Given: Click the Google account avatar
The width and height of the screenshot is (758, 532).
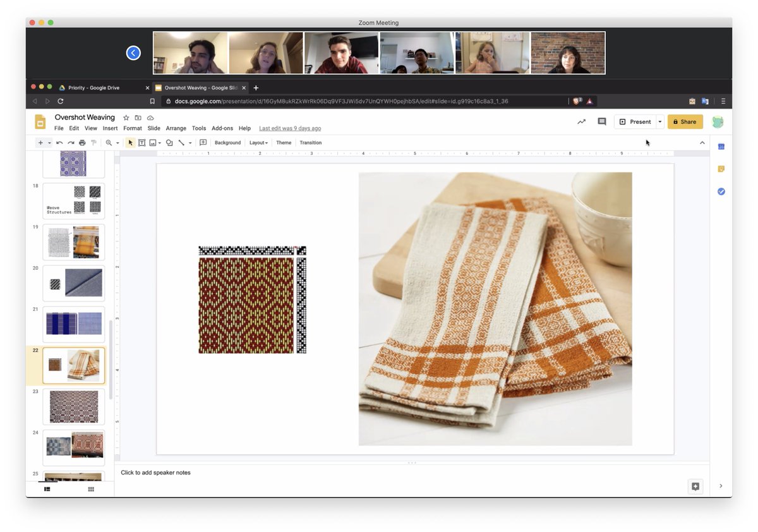Looking at the screenshot, I should [x=718, y=122].
